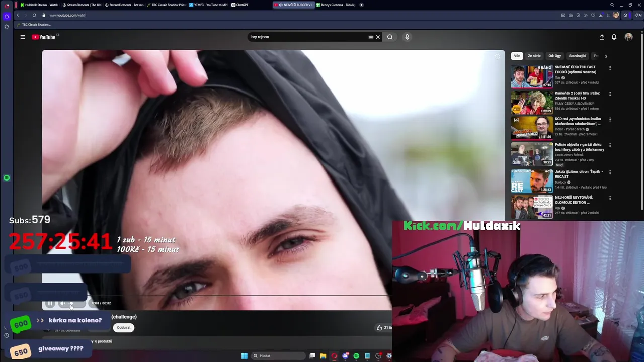644x362 pixels.
Task: Switch to YTMP3 YouTube to MP3 tab
Action: click(x=208, y=5)
